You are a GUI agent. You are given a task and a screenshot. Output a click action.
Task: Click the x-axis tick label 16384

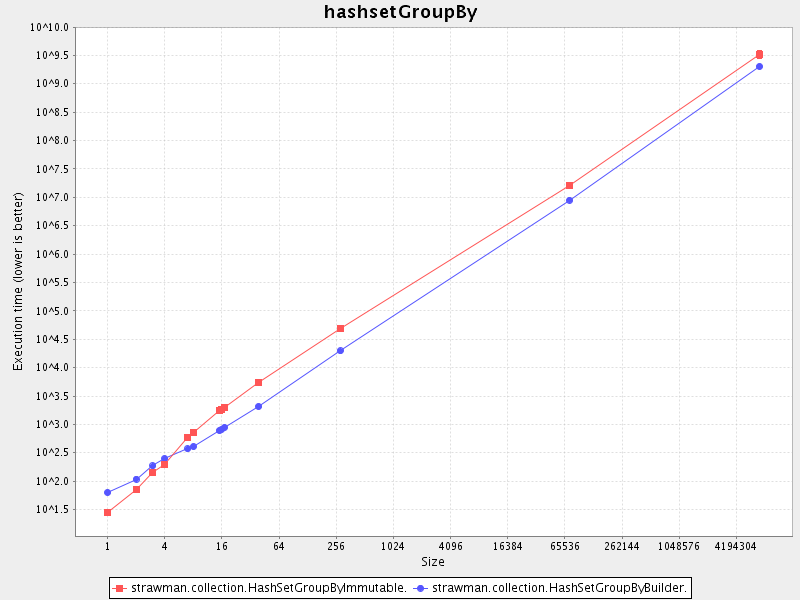click(x=508, y=546)
